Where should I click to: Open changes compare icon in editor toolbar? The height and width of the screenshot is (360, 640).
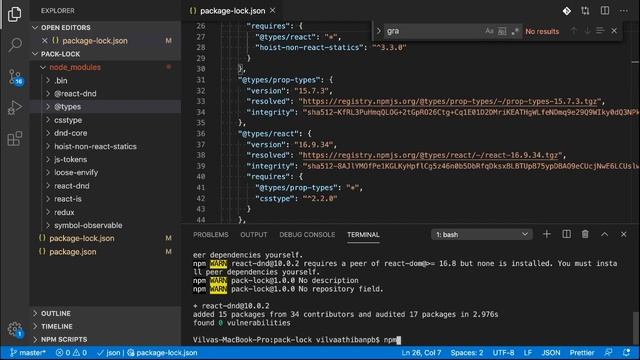(585, 11)
